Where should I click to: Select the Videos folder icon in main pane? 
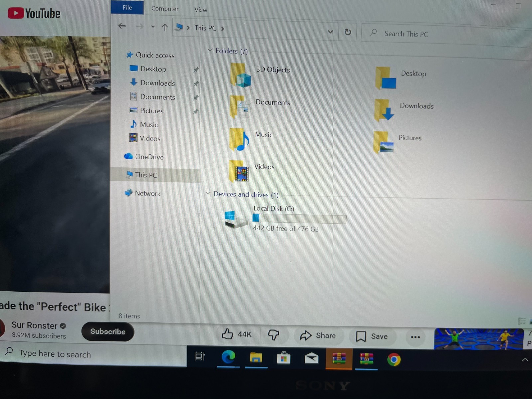coord(238,171)
